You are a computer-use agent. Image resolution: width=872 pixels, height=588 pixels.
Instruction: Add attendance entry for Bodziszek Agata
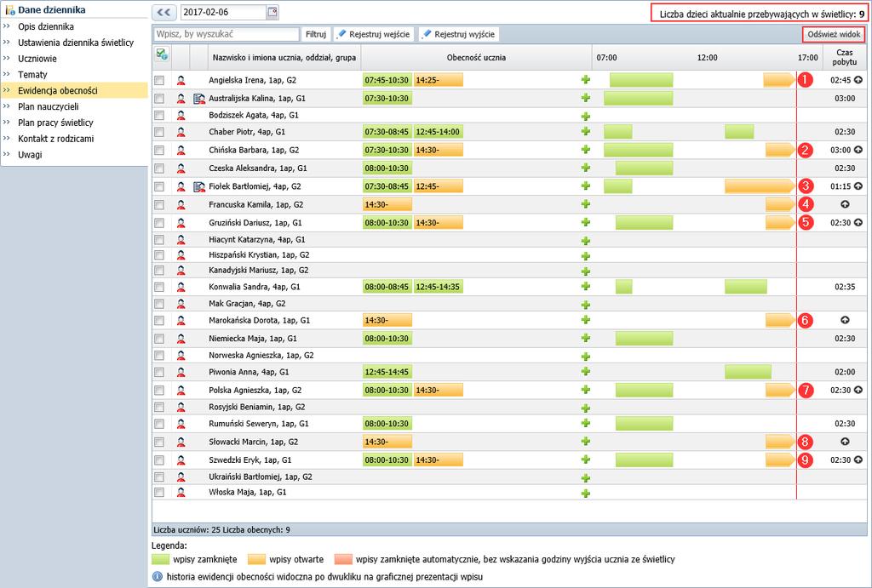tap(586, 117)
